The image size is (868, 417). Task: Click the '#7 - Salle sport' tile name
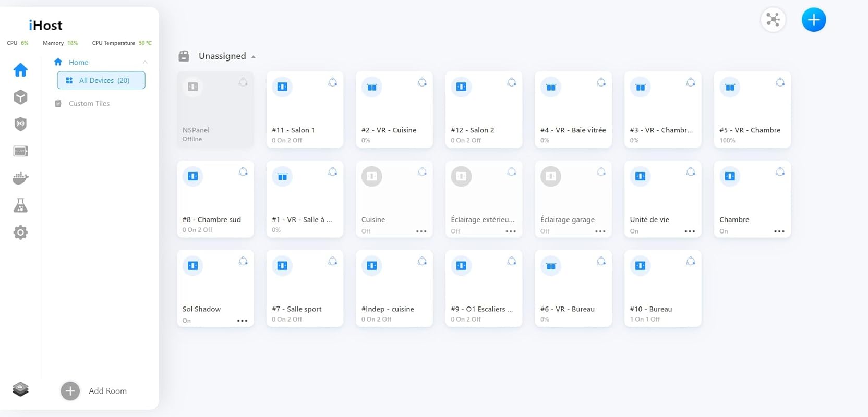tap(297, 309)
